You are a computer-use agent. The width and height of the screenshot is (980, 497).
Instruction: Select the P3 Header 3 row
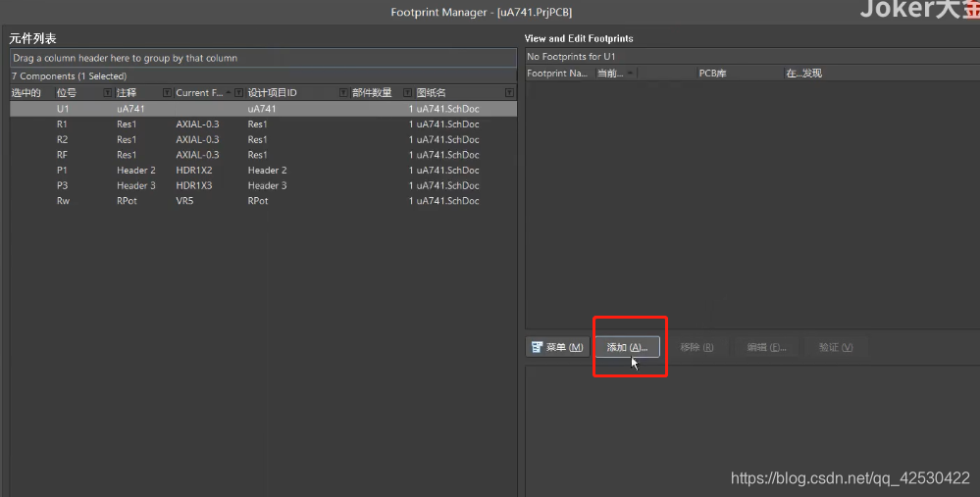pyautogui.click(x=263, y=185)
